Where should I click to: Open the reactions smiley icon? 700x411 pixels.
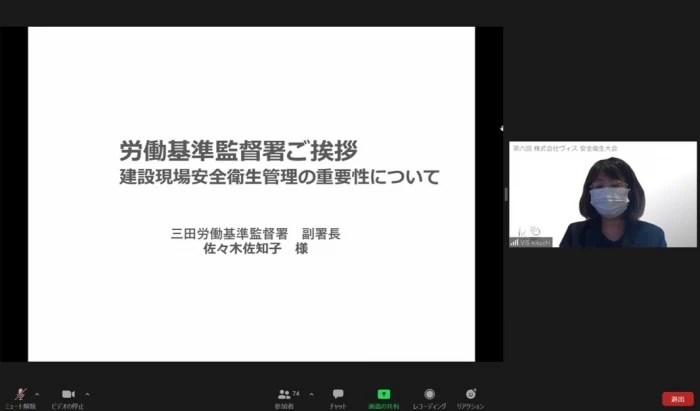pyautogui.click(x=470, y=394)
